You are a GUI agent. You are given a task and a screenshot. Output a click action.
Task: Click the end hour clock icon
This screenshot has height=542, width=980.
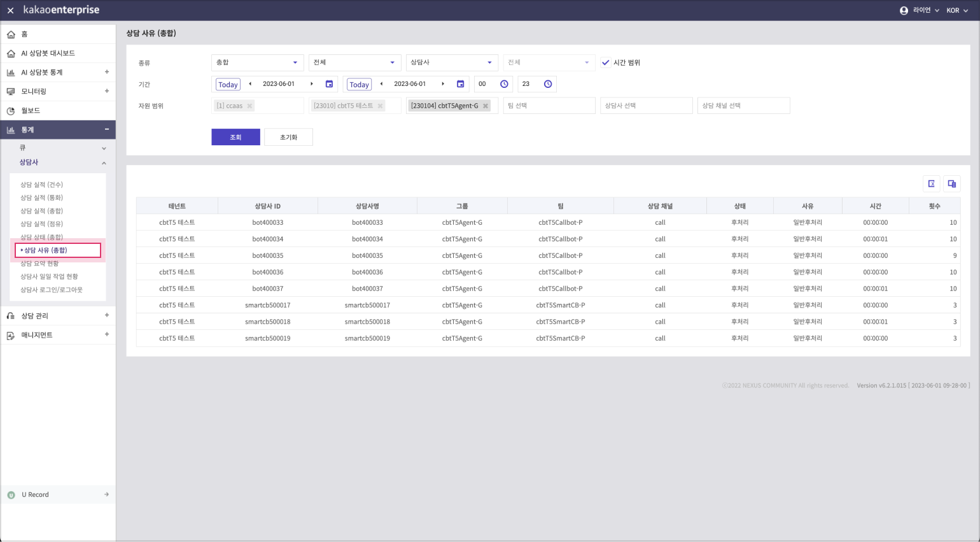click(x=548, y=84)
